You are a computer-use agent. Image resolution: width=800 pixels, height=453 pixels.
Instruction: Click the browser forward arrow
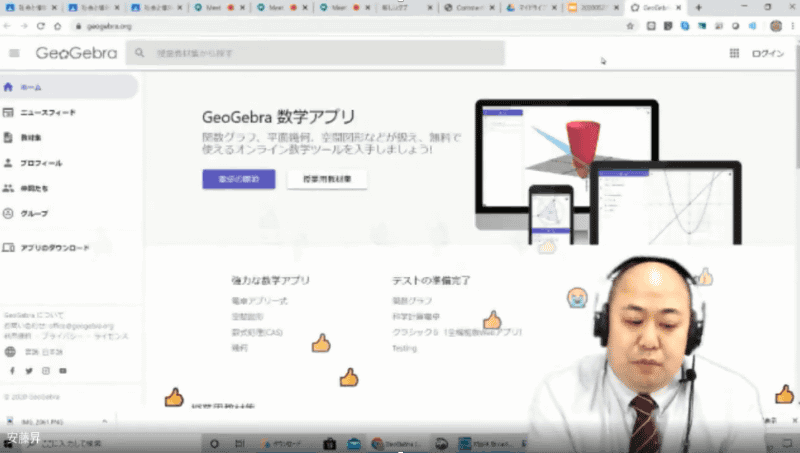(x=24, y=26)
